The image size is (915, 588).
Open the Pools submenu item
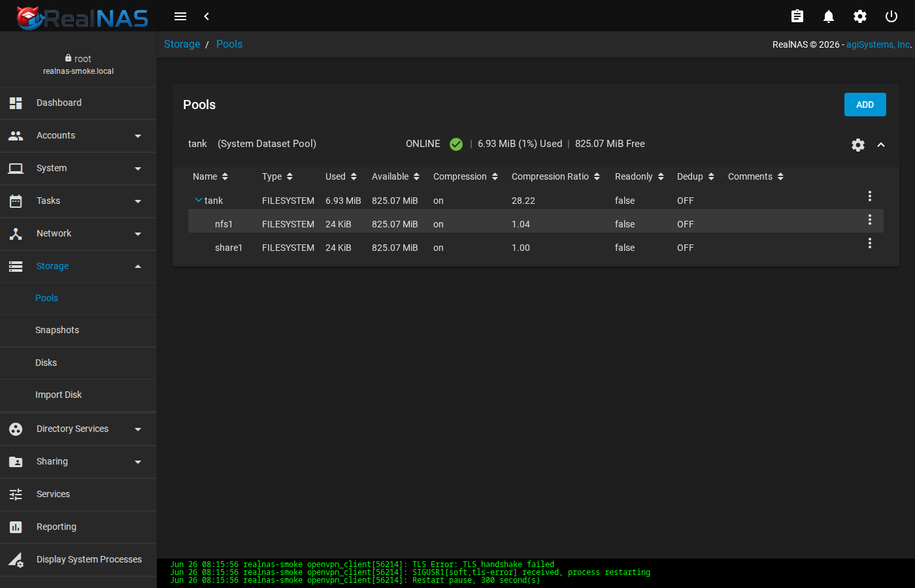[x=78, y=299]
